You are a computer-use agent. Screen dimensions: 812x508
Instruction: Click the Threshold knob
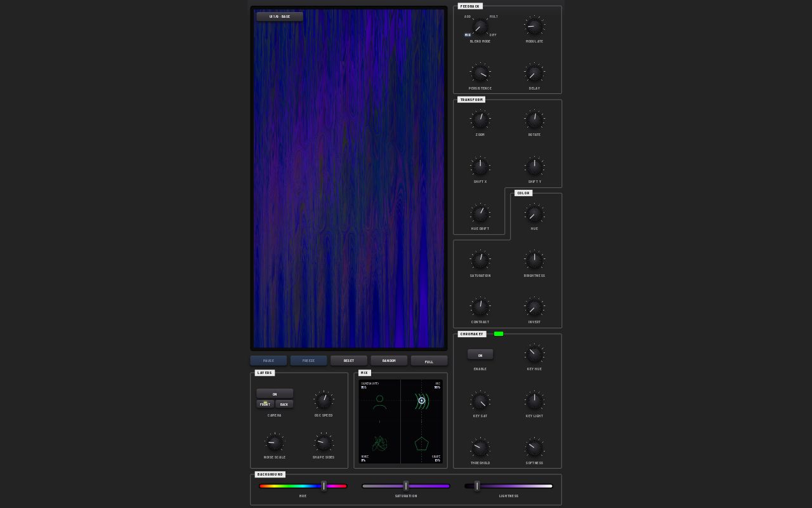(x=480, y=448)
